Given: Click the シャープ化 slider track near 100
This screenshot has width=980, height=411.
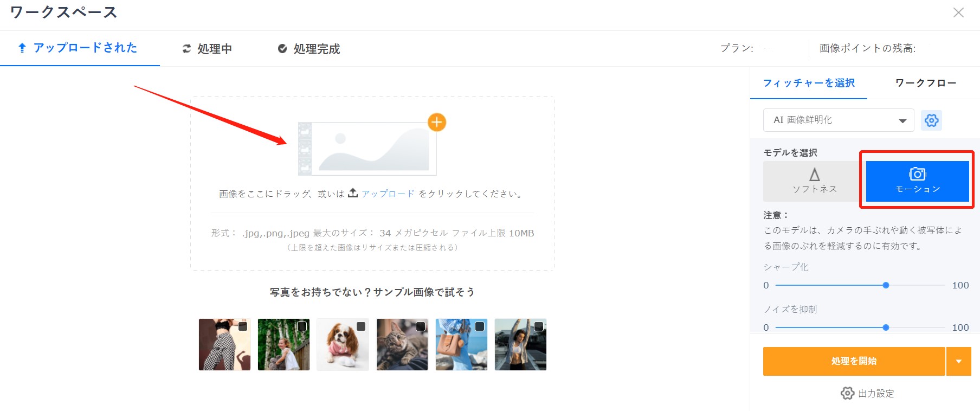Looking at the screenshot, I should [942, 285].
